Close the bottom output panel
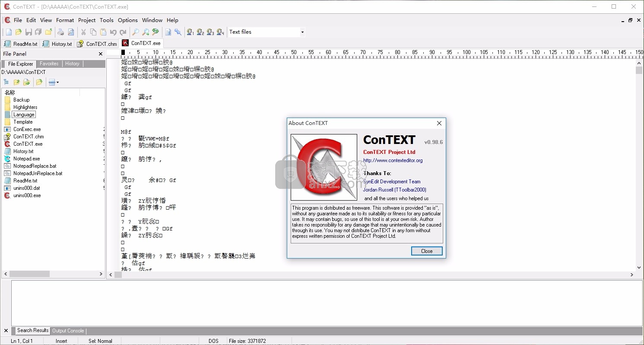Screen dimensions: 644x345 coord(6,331)
